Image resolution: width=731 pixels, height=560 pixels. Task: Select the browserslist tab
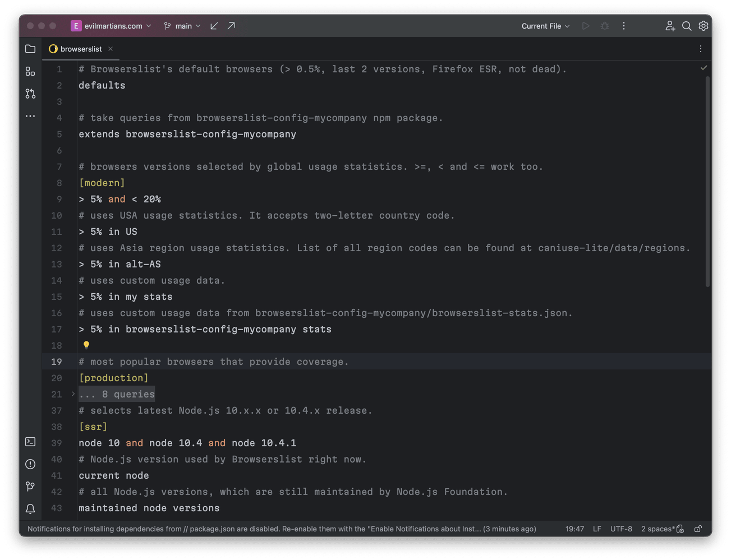coord(80,49)
